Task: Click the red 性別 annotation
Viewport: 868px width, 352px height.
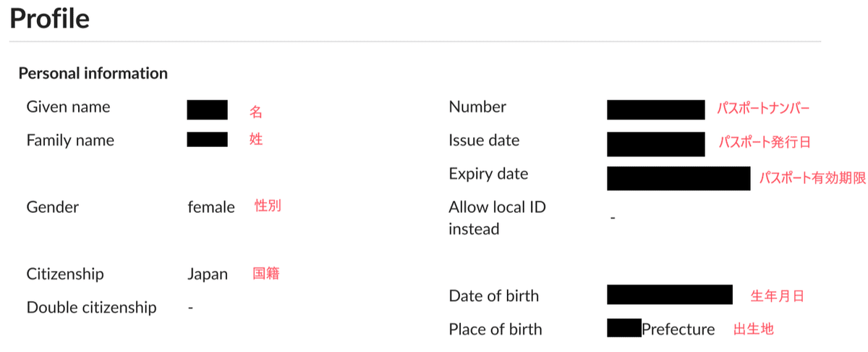Action: (268, 206)
